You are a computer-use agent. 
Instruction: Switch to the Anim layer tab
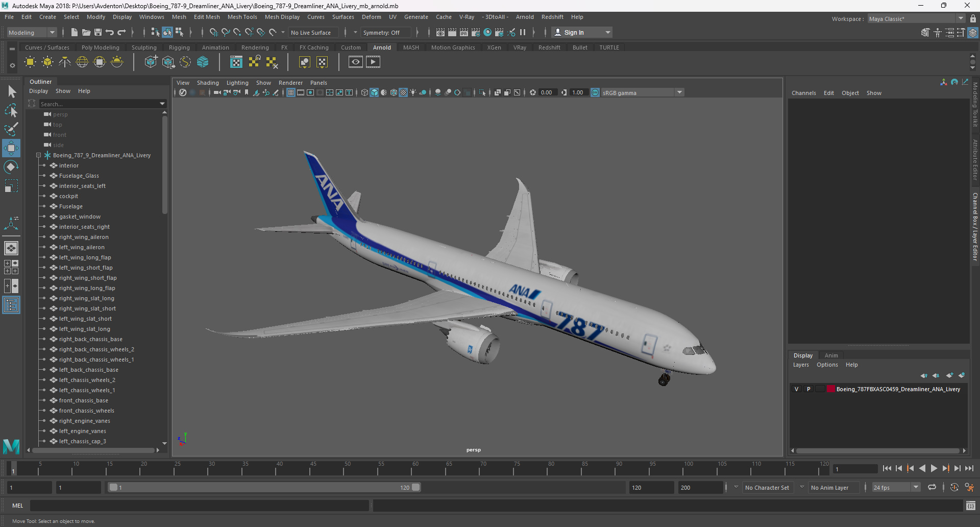[x=831, y=355]
